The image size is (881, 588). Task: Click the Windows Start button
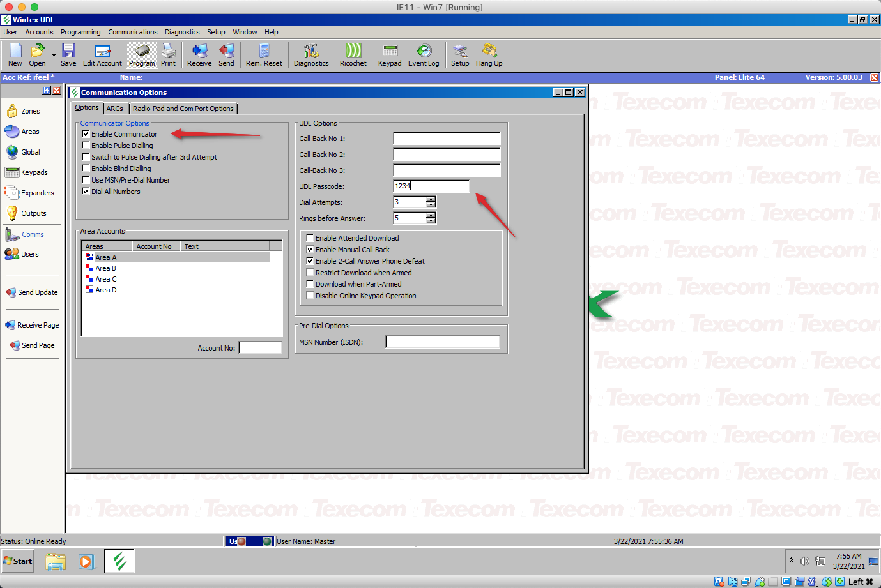[18, 561]
